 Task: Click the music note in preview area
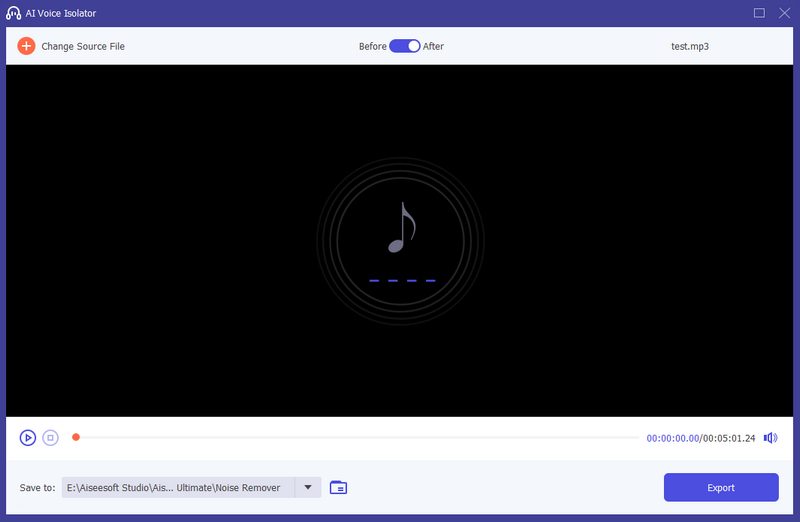pyautogui.click(x=401, y=228)
